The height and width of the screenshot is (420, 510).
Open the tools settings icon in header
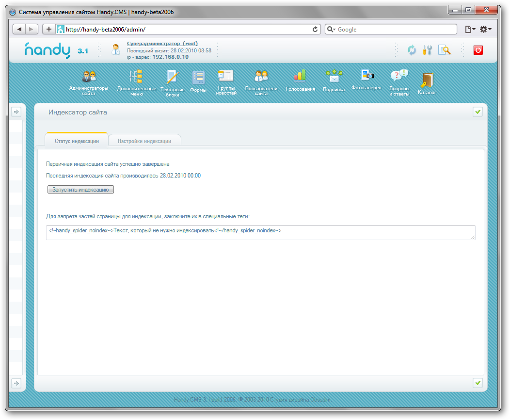pyautogui.click(x=427, y=50)
